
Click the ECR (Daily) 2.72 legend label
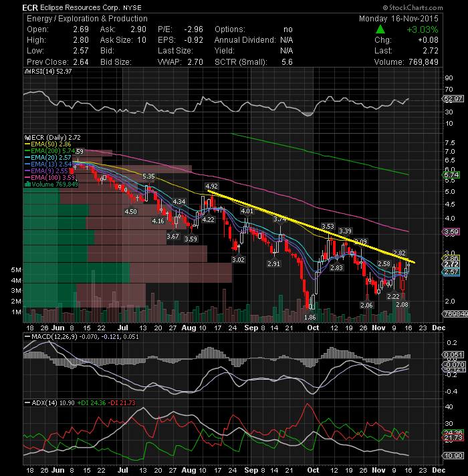point(53,138)
